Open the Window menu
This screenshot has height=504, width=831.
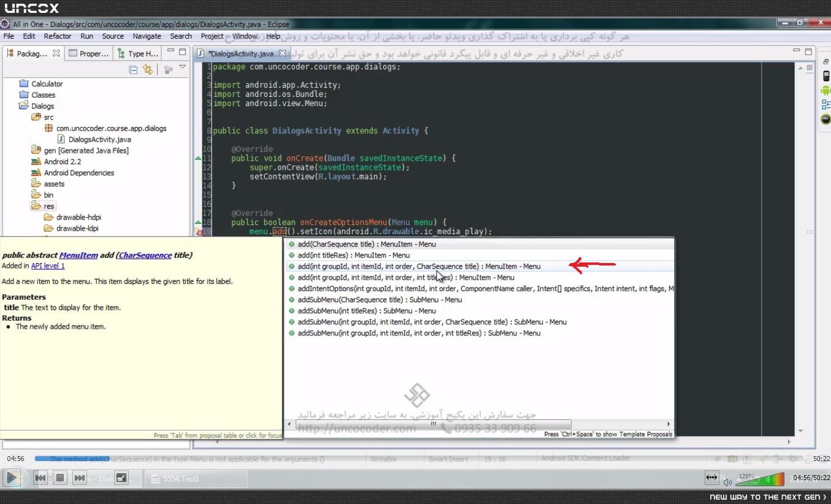245,36
